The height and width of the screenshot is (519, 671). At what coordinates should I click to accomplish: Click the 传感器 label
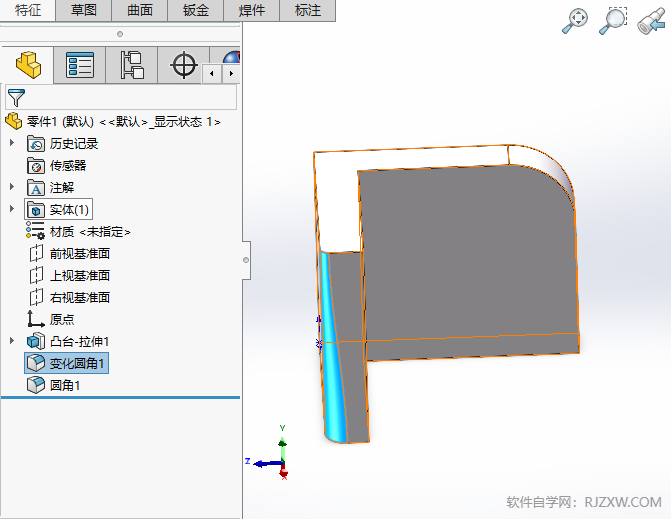[68, 166]
